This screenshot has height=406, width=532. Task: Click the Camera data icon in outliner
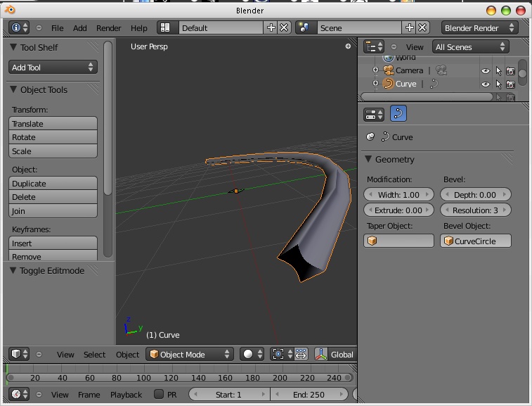tap(441, 70)
